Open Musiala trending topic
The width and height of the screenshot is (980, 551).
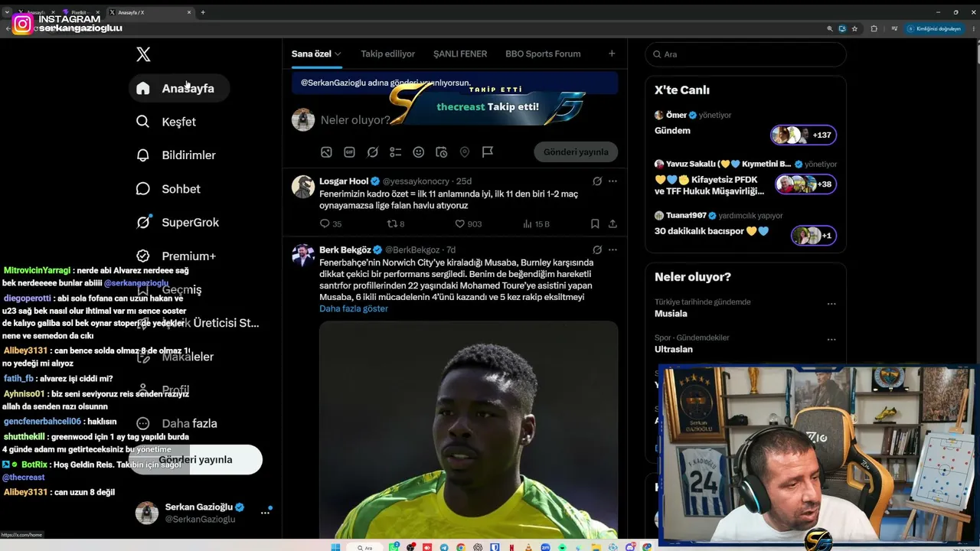671,314
